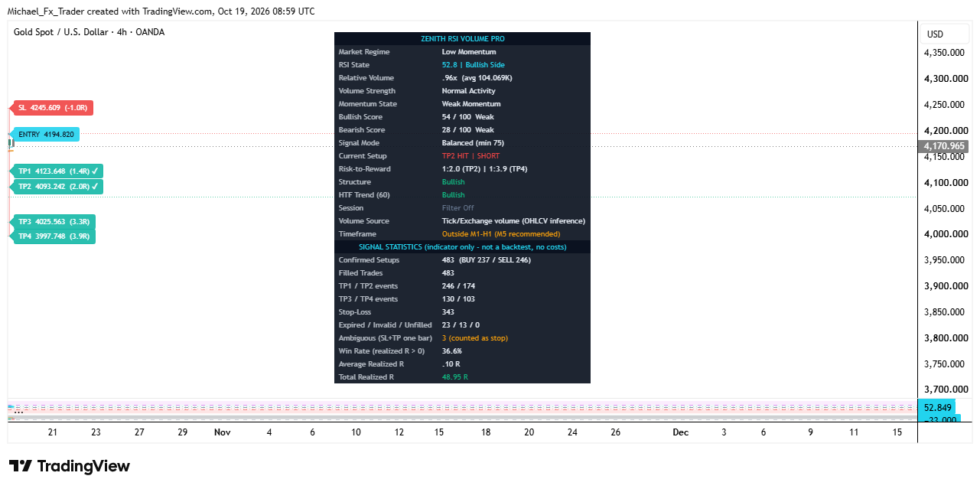Screen dimensions: 980x489
Task: Click the TP2 4093.242 target label
Action: click(x=59, y=186)
